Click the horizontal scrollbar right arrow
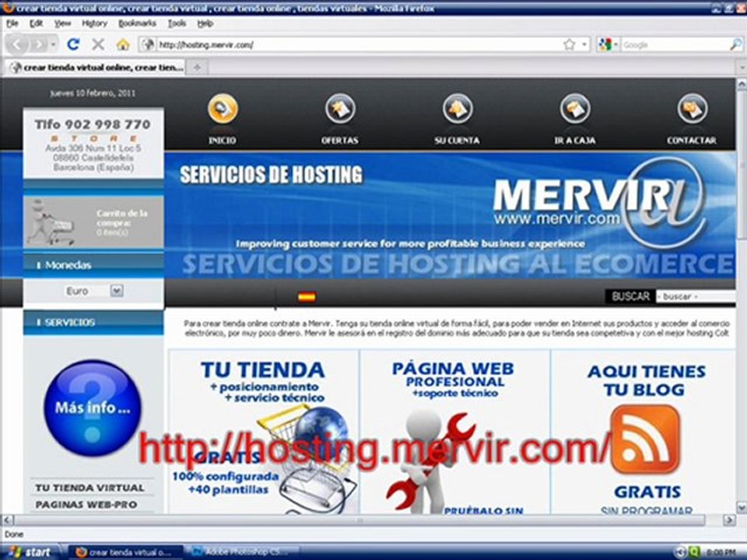This screenshot has width=747, height=560. (729, 520)
